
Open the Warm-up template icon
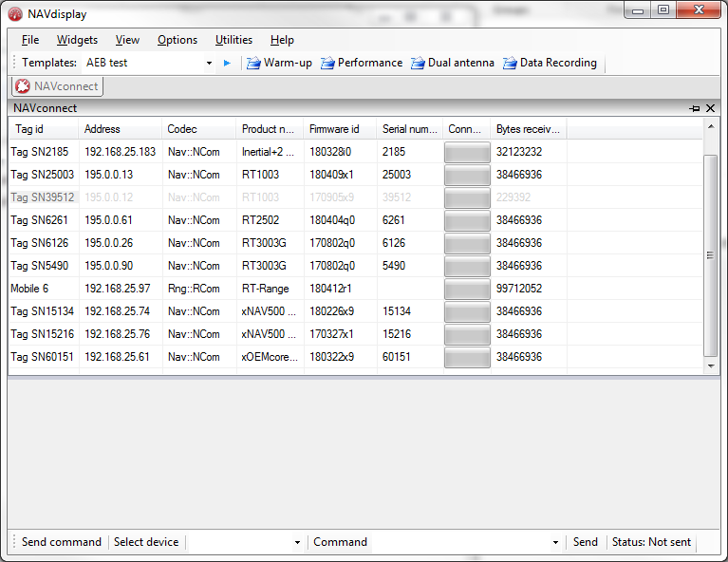253,63
